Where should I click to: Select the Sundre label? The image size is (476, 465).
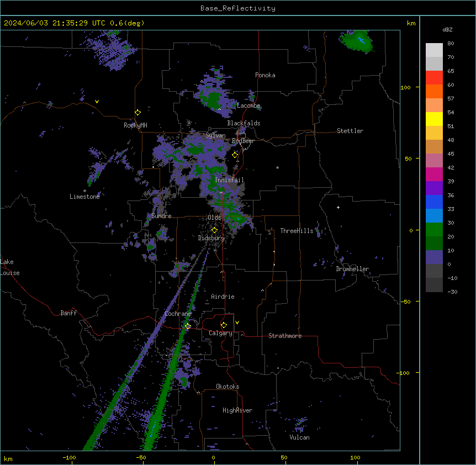(161, 216)
